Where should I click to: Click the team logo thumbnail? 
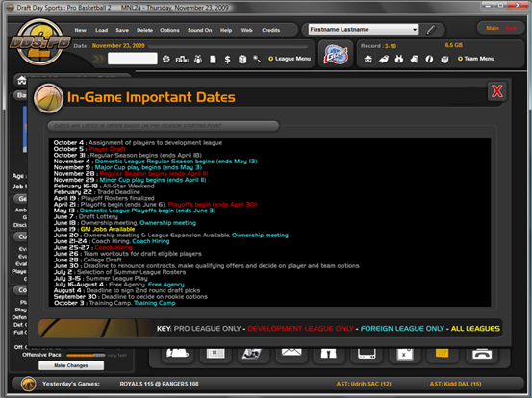click(336, 55)
